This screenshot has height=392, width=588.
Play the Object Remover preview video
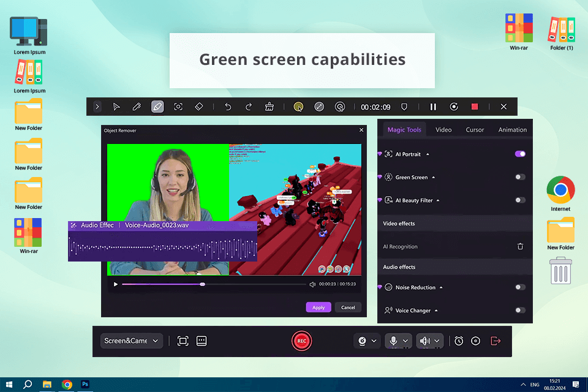116,284
